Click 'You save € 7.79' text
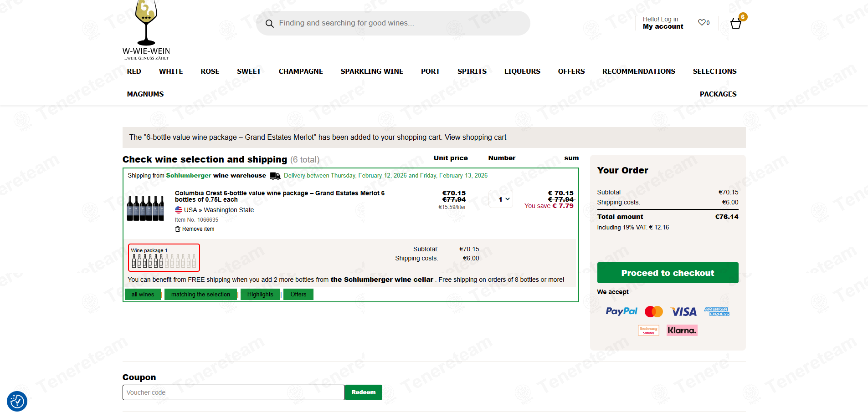The width and height of the screenshot is (868, 417). (549, 206)
